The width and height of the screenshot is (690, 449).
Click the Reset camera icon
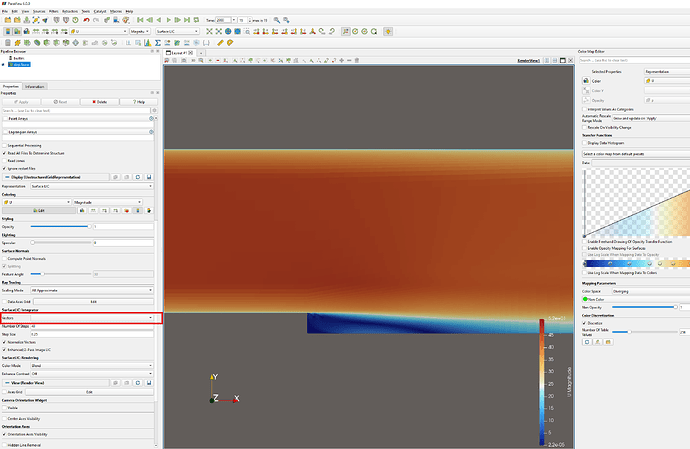click(x=209, y=32)
